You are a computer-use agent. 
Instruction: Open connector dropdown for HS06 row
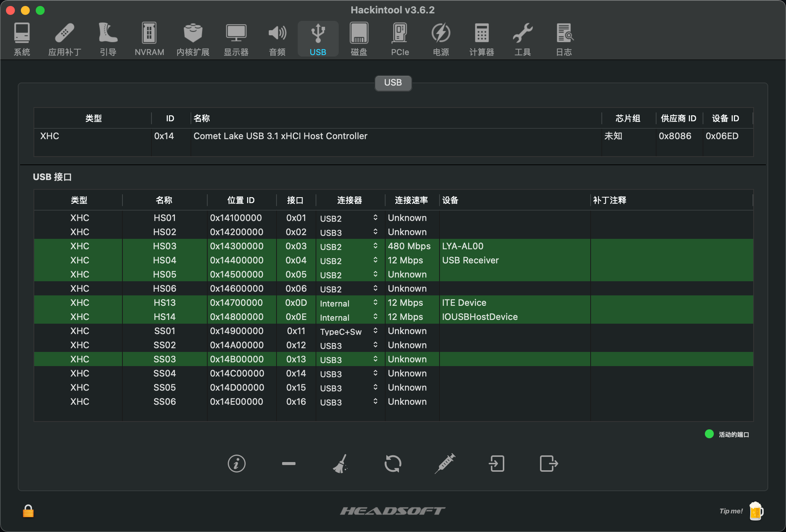tap(349, 289)
